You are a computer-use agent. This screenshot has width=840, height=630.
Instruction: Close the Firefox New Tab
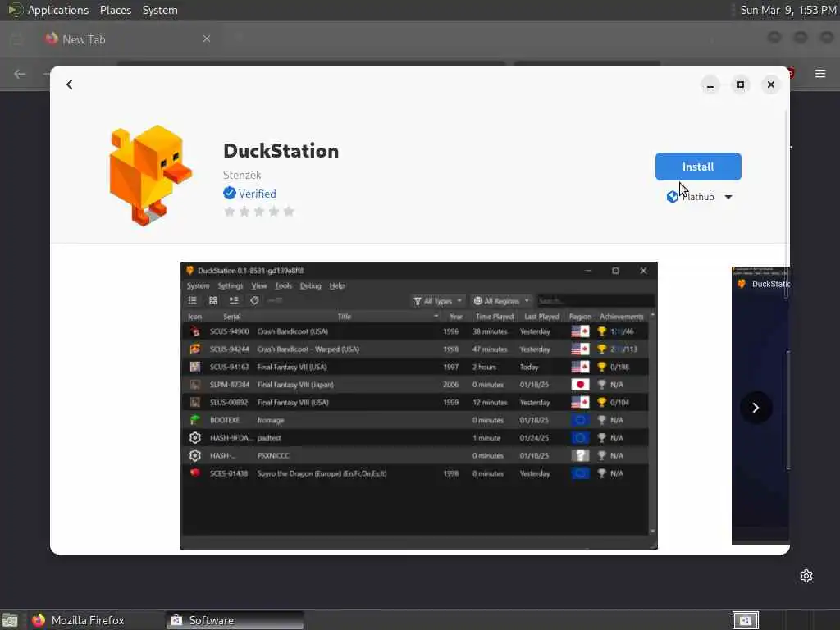(207, 39)
